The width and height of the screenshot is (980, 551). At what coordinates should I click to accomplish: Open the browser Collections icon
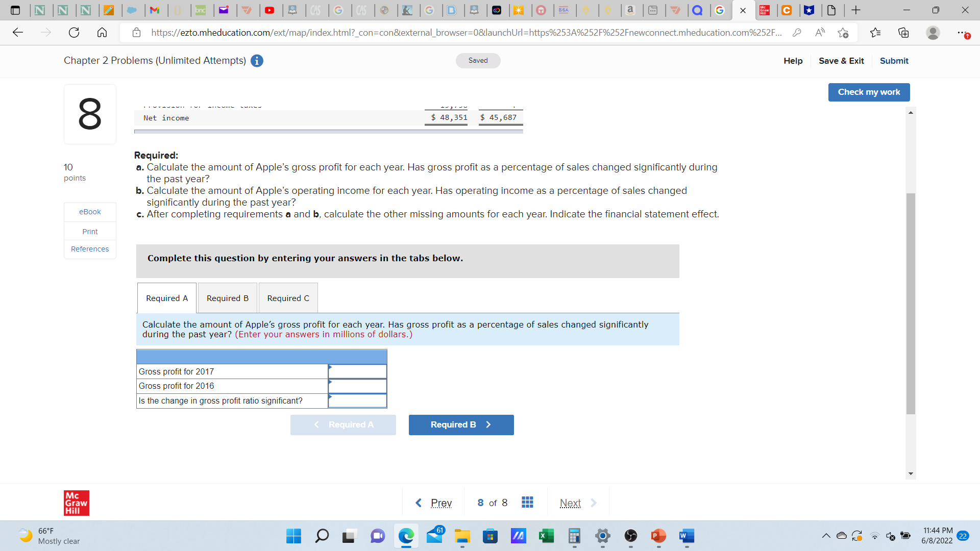tap(903, 33)
